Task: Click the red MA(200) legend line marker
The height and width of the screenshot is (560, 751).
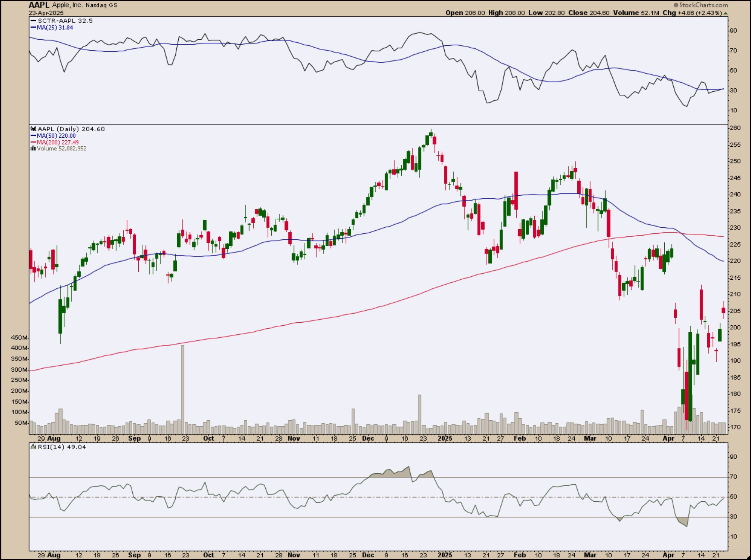Action: pyautogui.click(x=34, y=142)
